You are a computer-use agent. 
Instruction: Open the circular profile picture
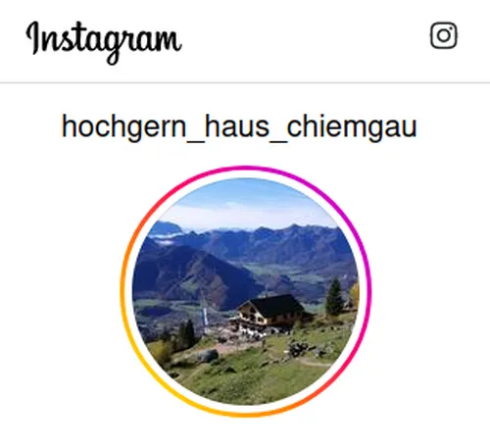point(246,291)
